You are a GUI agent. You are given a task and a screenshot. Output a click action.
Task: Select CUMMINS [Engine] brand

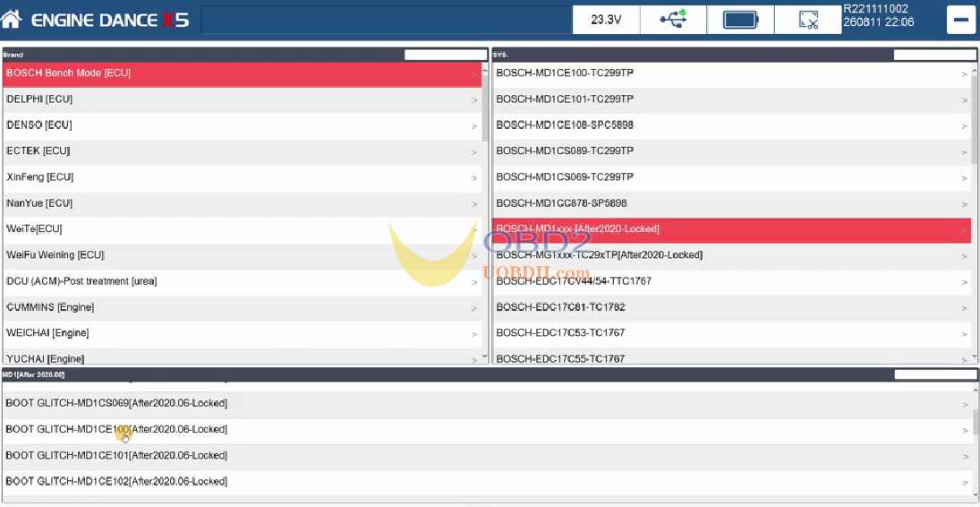click(243, 308)
